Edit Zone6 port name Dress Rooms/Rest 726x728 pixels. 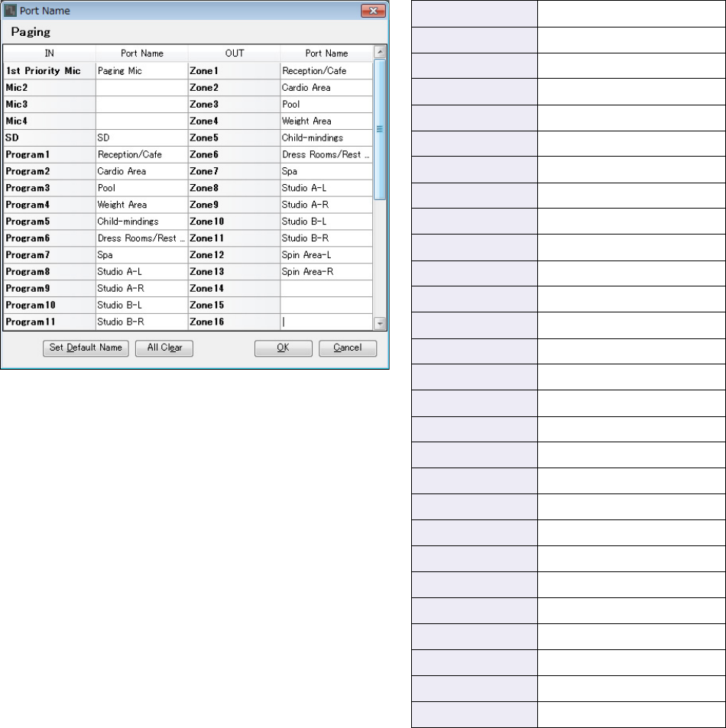pos(326,154)
